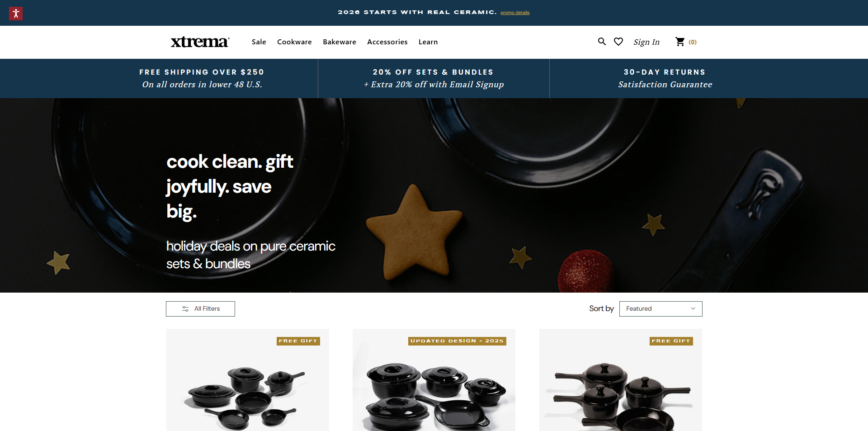The height and width of the screenshot is (431, 868).
Task: Click the 20% Off Sets & Bundles banner
Action: [434, 78]
